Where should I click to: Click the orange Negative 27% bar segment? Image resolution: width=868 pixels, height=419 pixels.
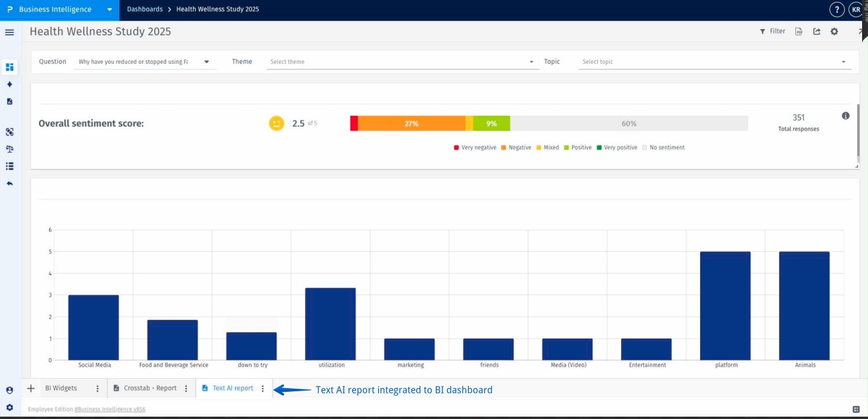[411, 124]
